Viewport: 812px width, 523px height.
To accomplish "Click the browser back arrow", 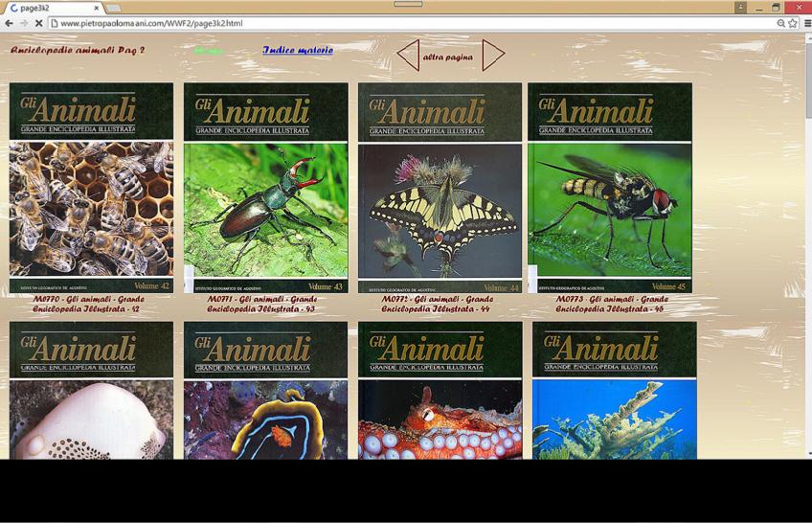I will click(9, 23).
